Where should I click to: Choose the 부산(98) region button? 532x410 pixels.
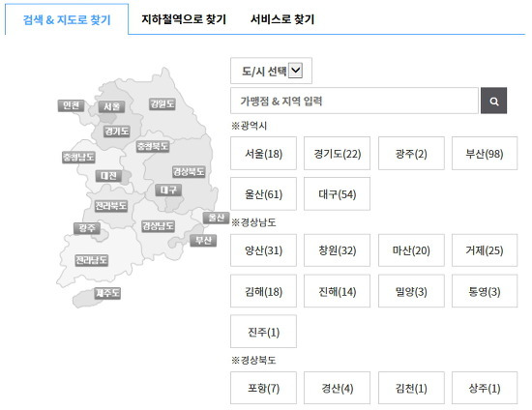point(485,154)
